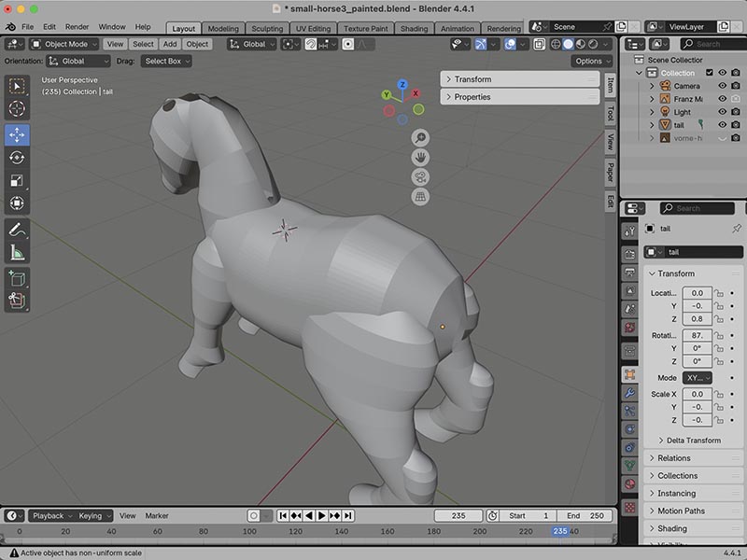Switch to the Shading workspace tab
The image size is (747, 560).
(414, 27)
